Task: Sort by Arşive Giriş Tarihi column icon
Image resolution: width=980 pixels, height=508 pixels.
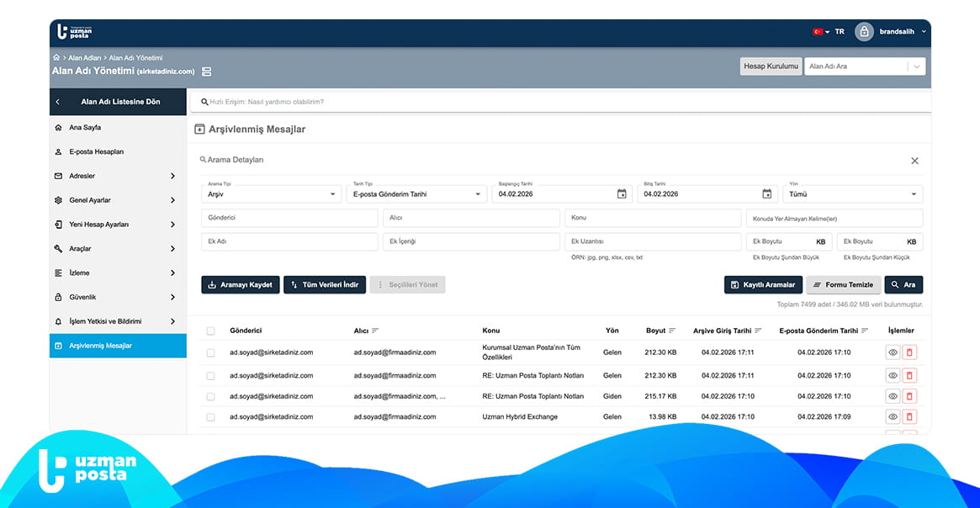Action: pos(758,331)
